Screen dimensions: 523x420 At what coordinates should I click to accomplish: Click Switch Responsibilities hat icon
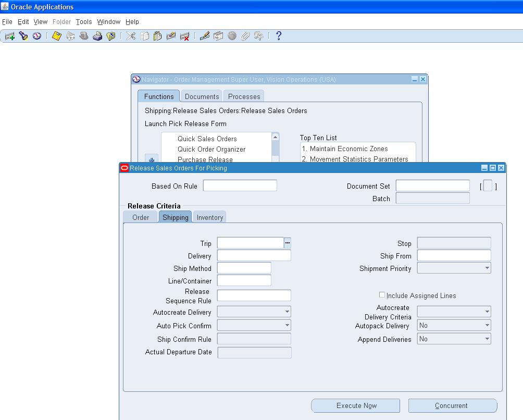(x=84, y=36)
